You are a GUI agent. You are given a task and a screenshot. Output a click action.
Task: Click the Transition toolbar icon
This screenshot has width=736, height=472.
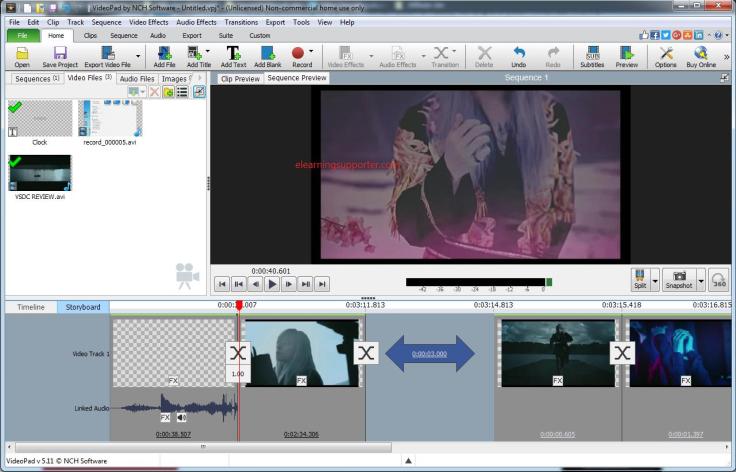tap(441, 57)
